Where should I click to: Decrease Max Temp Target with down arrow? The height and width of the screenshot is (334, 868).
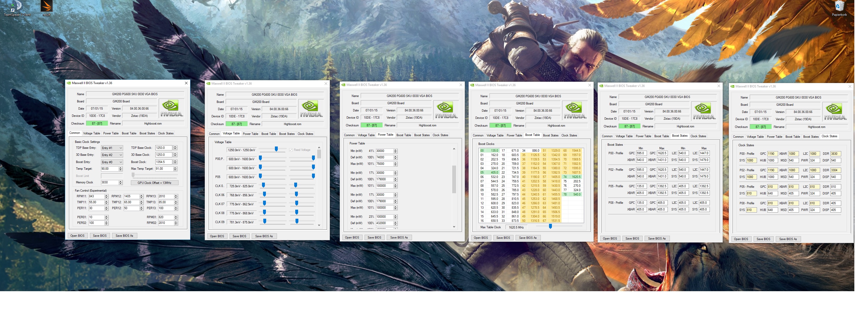(x=175, y=170)
